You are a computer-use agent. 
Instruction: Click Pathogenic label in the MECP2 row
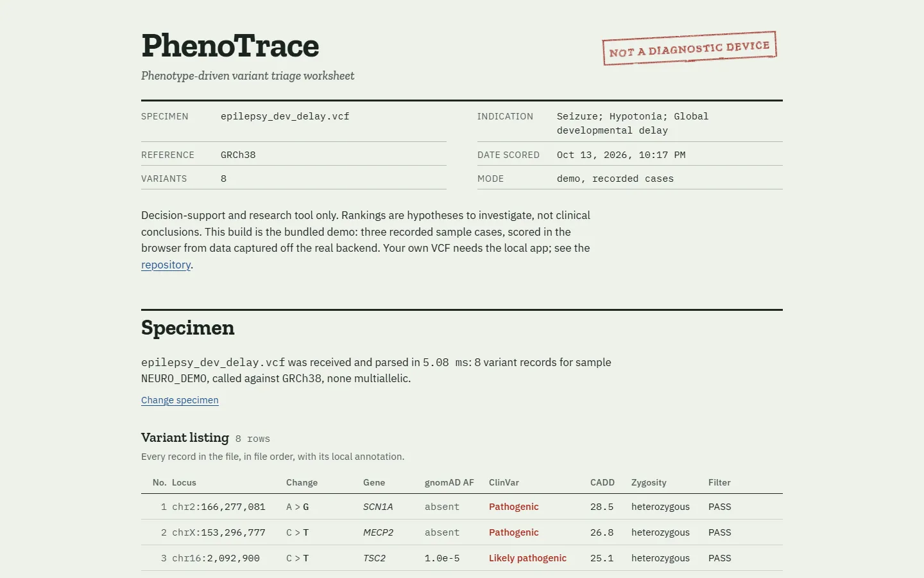[513, 532]
